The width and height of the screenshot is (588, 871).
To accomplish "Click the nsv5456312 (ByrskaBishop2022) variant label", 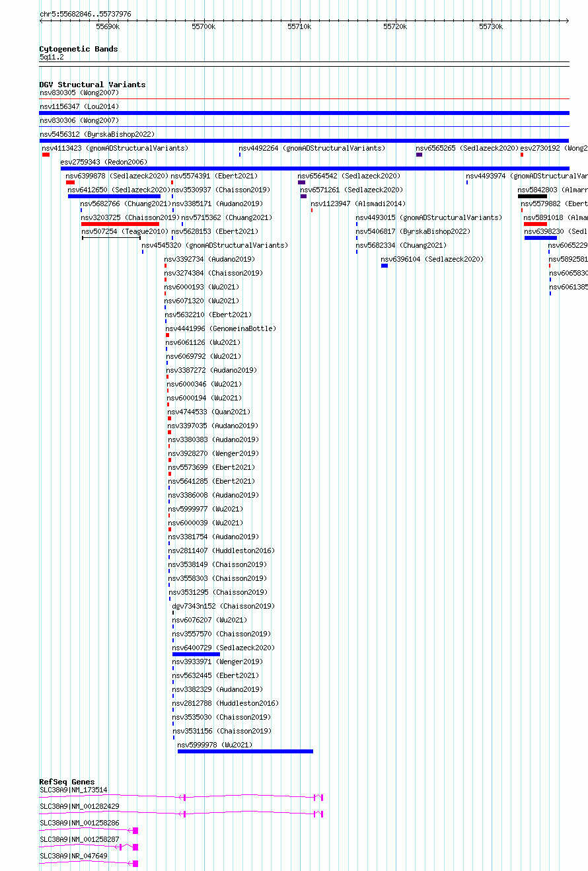I will coord(97,134).
